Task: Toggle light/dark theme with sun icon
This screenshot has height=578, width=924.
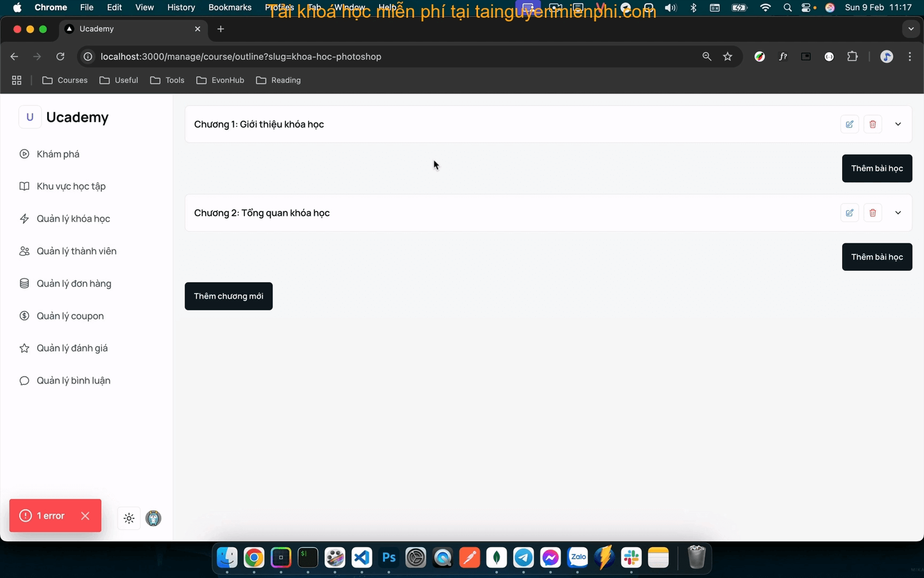Action: (x=129, y=518)
